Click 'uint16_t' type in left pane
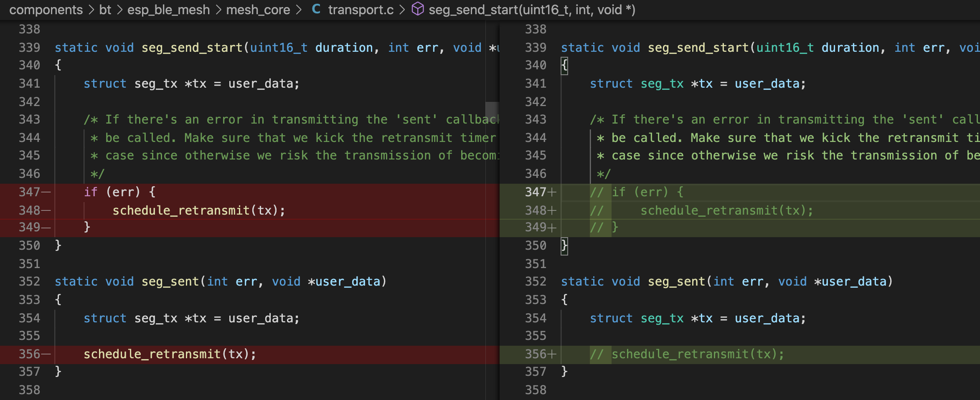980x400 pixels. coord(279,48)
